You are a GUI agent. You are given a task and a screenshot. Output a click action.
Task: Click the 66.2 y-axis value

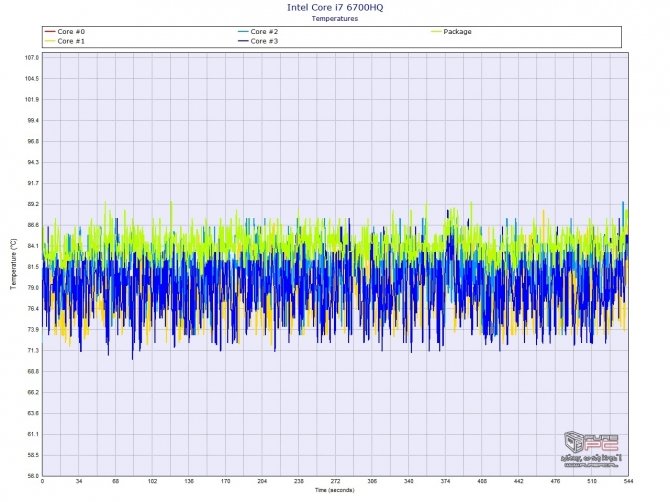pyautogui.click(x=32, y=393)
